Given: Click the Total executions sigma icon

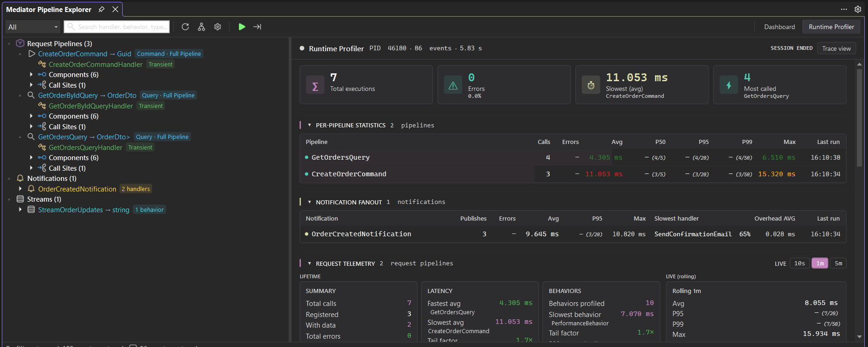Looking at the screenshot, I should pos(315,85).
